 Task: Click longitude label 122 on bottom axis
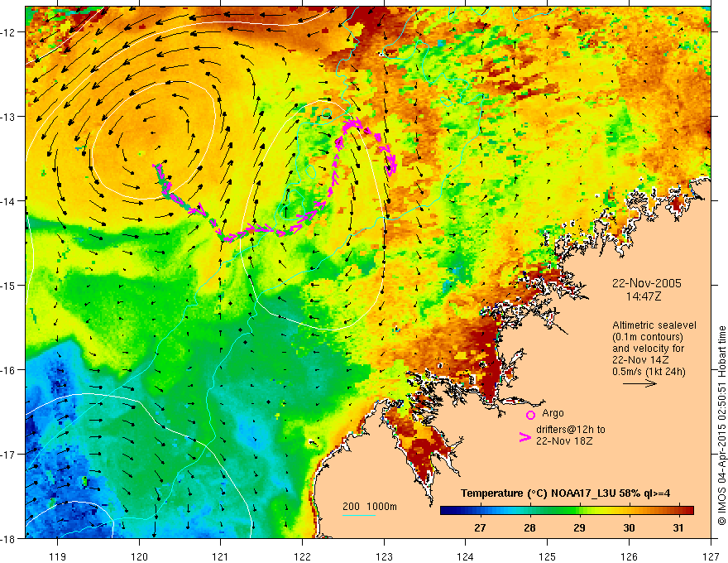pyautogui.click(x=302, y=556)
